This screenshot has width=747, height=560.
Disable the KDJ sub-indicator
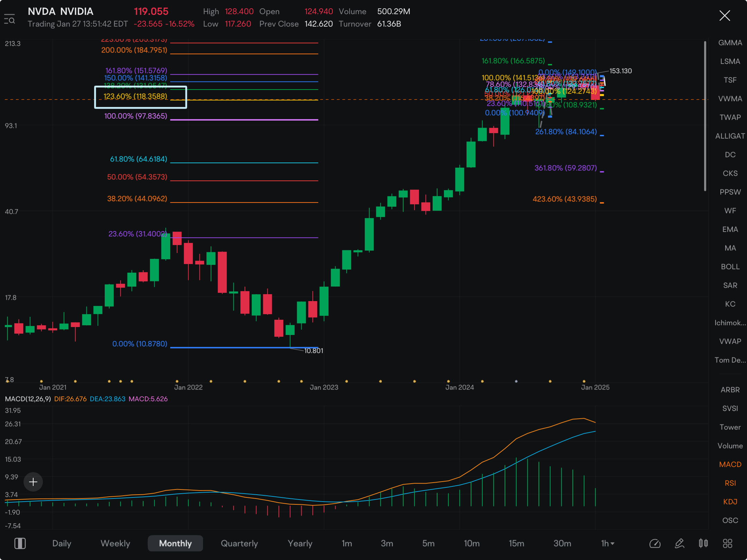(x=730, y=502)
